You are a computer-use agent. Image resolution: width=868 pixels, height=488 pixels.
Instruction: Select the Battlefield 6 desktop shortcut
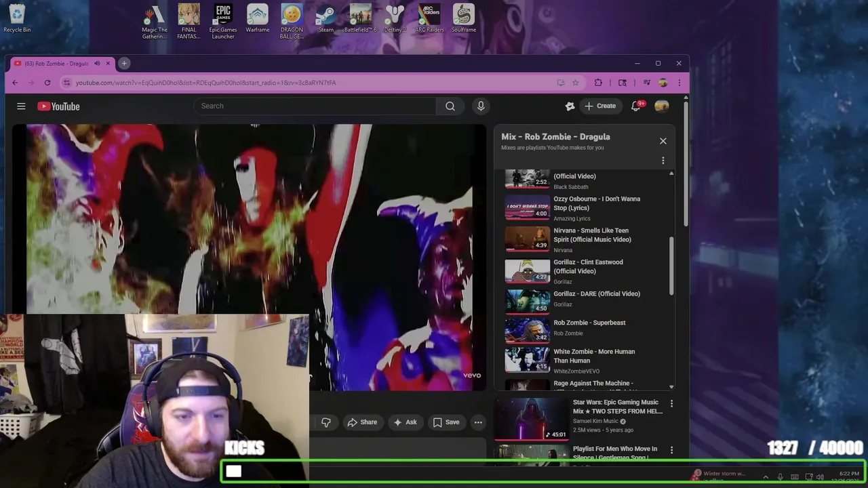(360, 18)
